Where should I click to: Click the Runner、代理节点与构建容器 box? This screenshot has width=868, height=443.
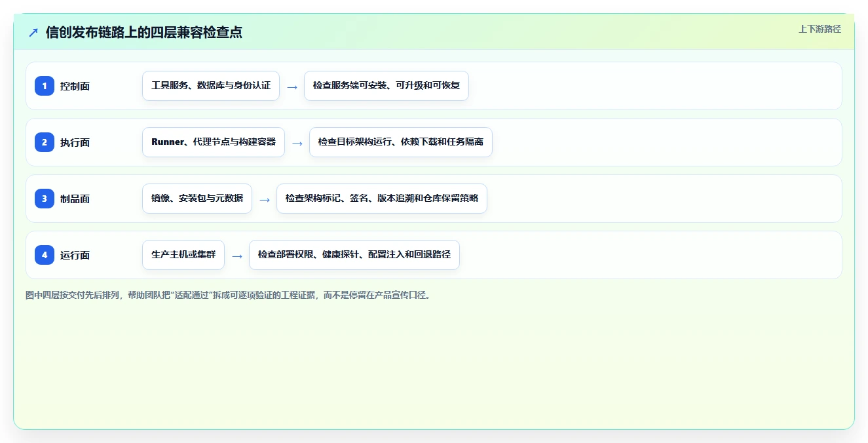click(x=214, y=142)
